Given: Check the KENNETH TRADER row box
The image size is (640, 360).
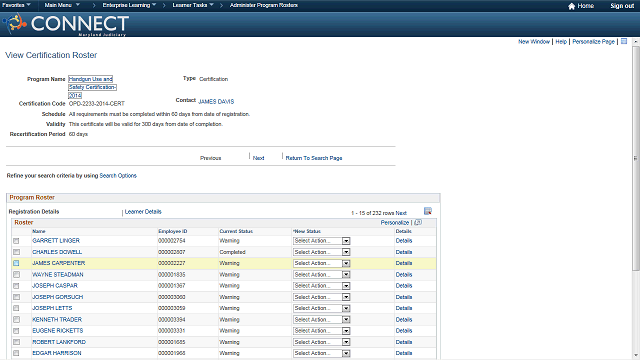Looking at the screenshot, I should tap(16, 320).
